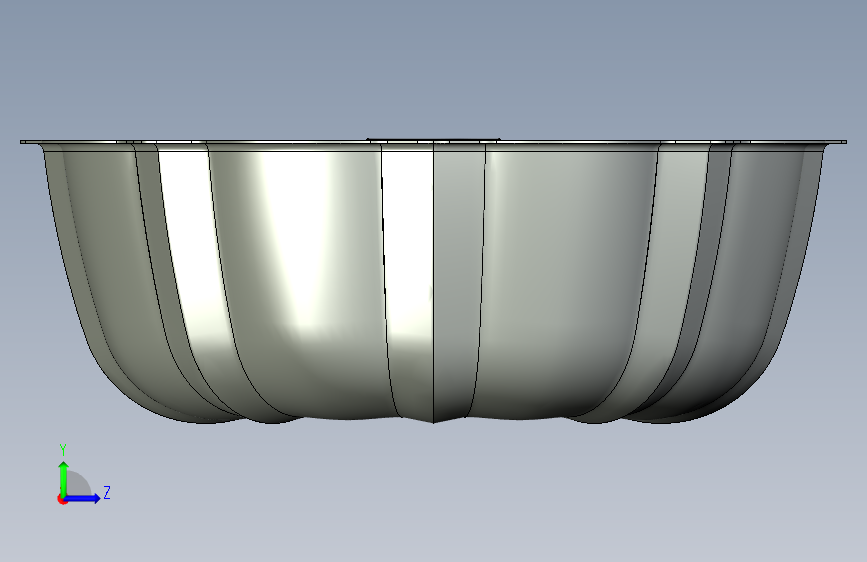Click the blue Z axis arrow of the triad
867x562 pixels.
pyautogui.click(x=83, y=498)
